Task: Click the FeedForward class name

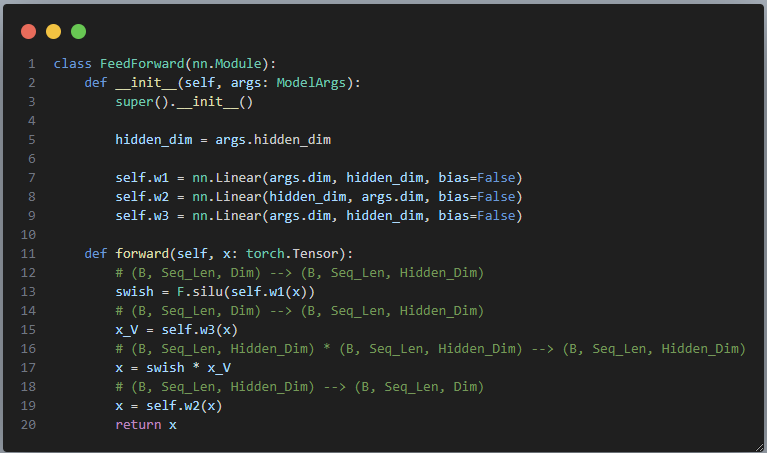Action: tap(142, 64)
